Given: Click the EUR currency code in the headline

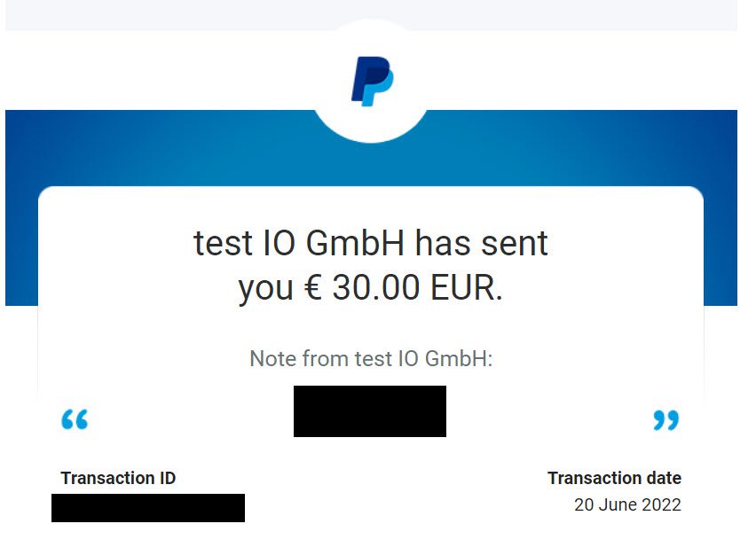Looking at the screenshot, I should pyautogui.click(x=466, y=287).
